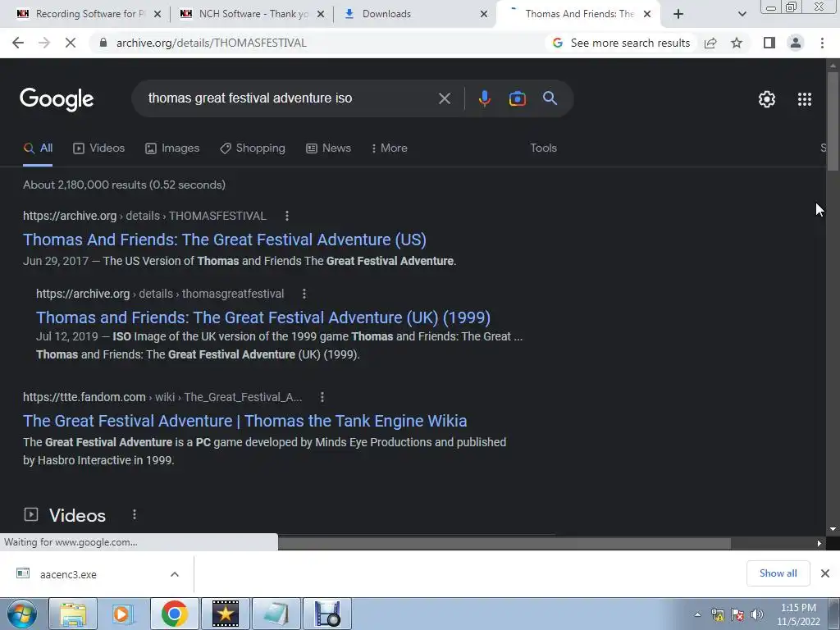The width and height of the screenshot is (840, 630).
Task: Start a voice search
Action: 484,98
